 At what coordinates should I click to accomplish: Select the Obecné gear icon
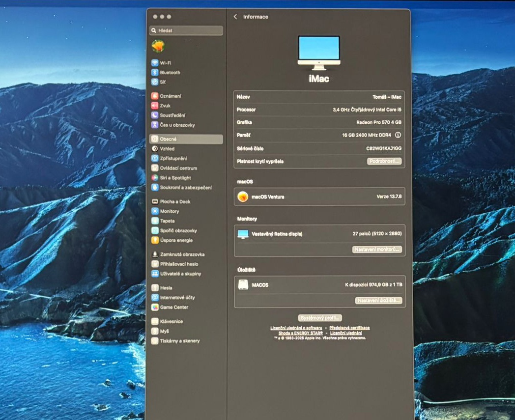click(x=155, y=139)
